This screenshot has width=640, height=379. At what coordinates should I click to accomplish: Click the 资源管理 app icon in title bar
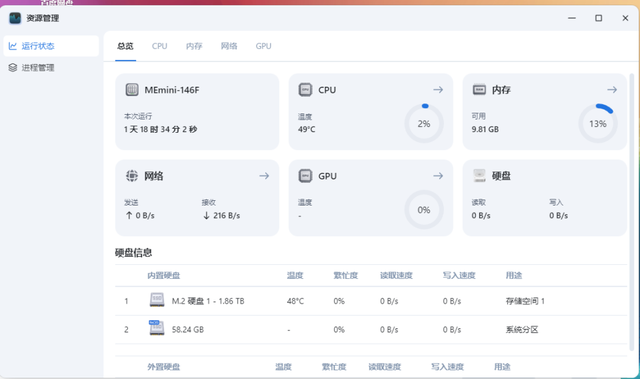pos(15,18)
